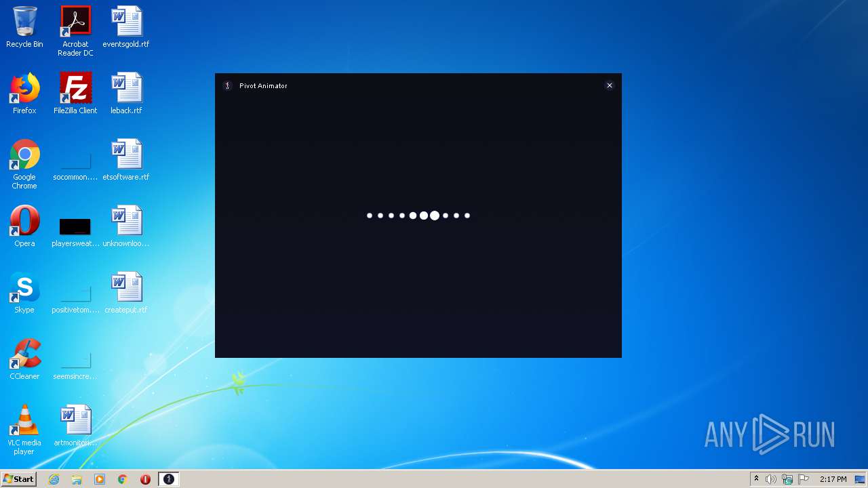Close the Pivot Animator installer window
868x488 pixels.
609,85
